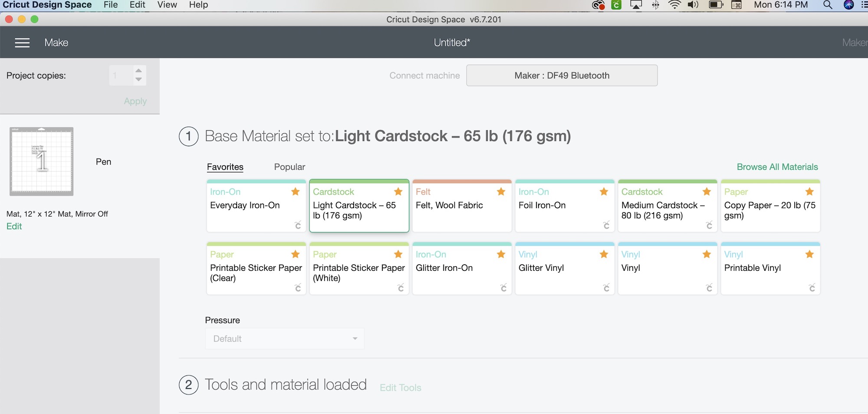The height and width of the screenshot is (414, 868).
Task: Toggle star on Printable Sticker Paper (White)
Action: coord(398,254)
